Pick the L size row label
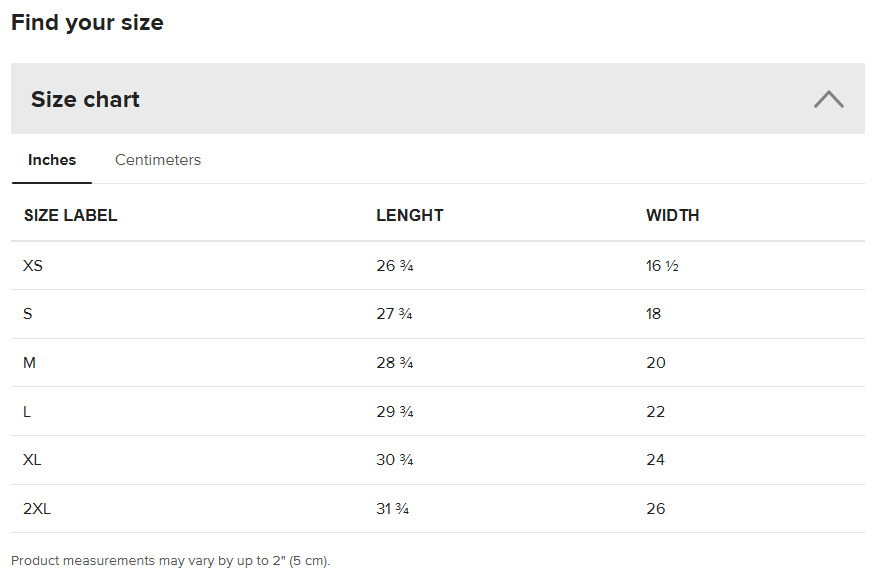 pos(27,412)
